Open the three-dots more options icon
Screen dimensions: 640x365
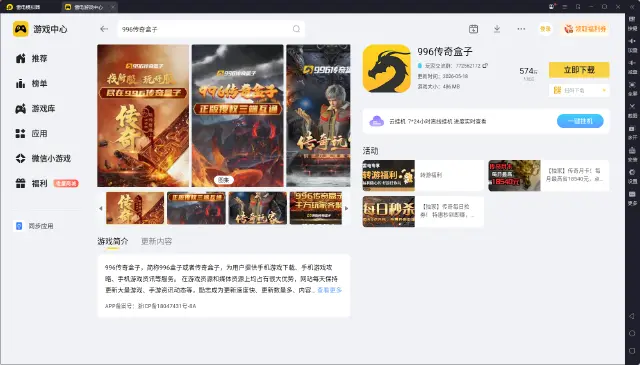(521, 29)
